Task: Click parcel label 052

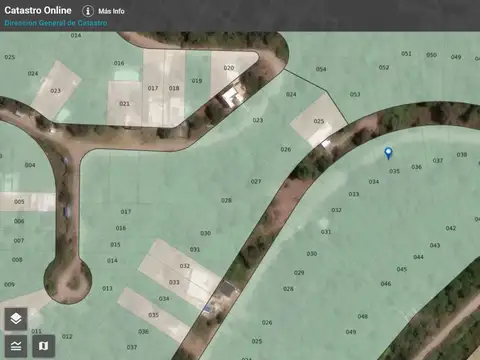Action: point(384,67)
